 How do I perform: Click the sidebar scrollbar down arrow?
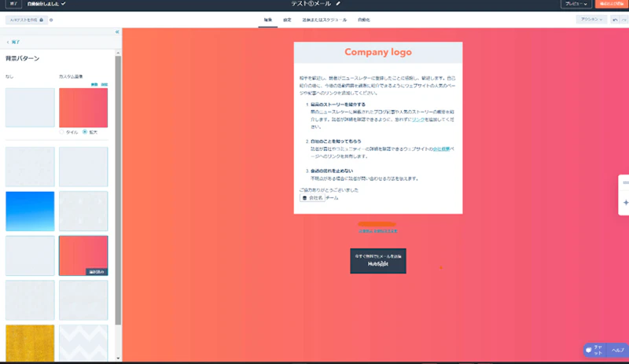[118, 358]
